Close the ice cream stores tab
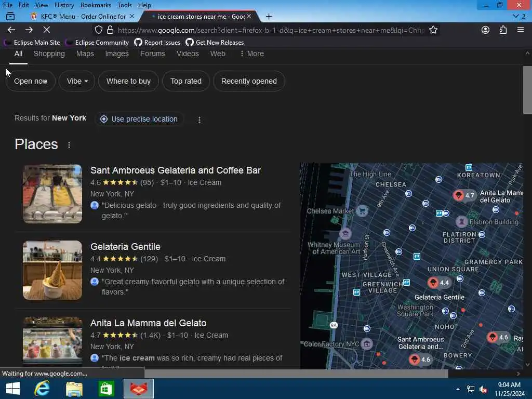 click(249, 16)
